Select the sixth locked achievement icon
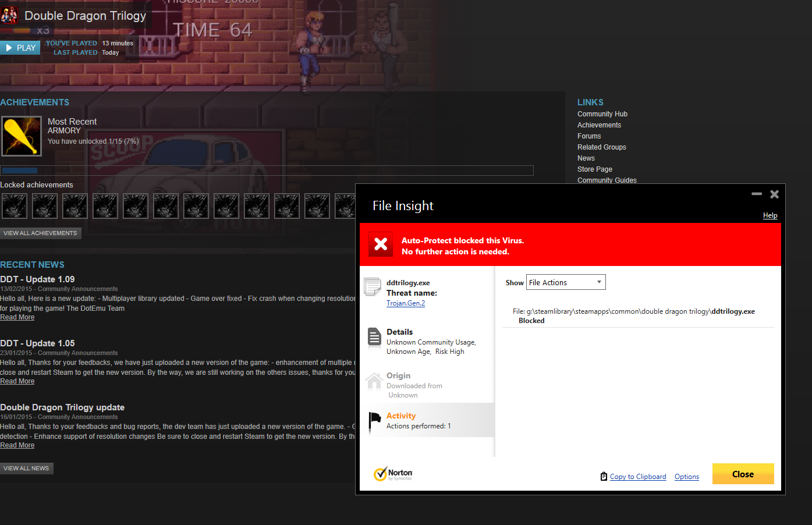 point(166,206)
